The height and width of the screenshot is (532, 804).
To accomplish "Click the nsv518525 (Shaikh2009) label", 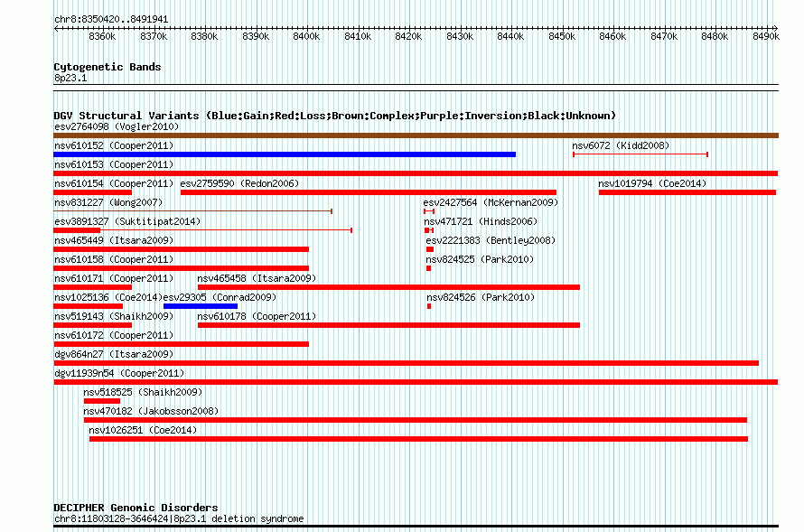I will click(x=143, y=392).
